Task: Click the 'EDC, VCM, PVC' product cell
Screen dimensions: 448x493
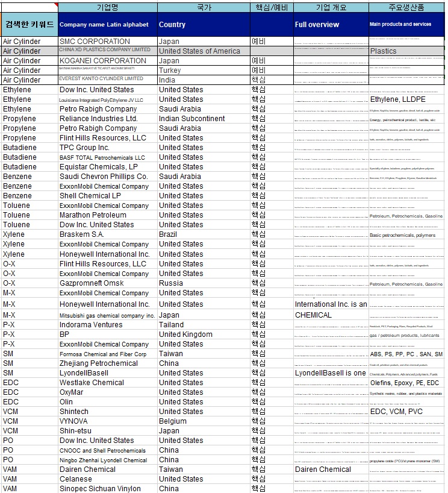Action: click(x=406, y=412)
